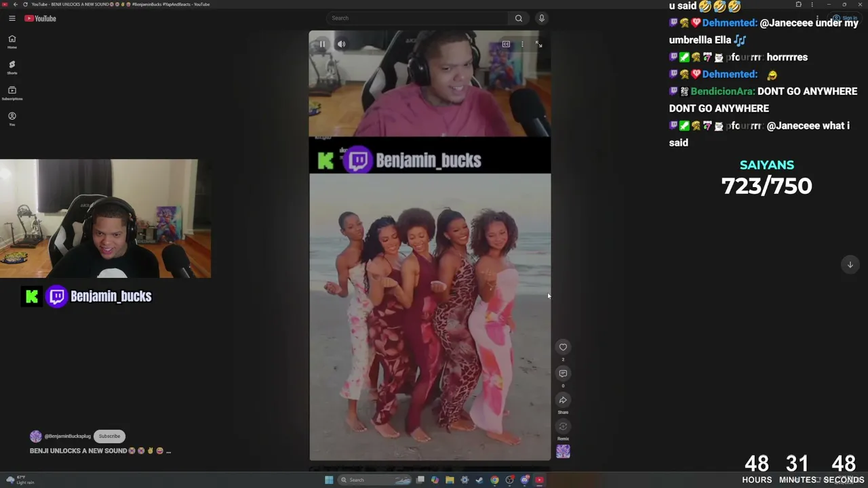Screen dimensions: 868x488
Task: Start voice search with the microphone
Action: pyautogui.click(x=541, y=18)
